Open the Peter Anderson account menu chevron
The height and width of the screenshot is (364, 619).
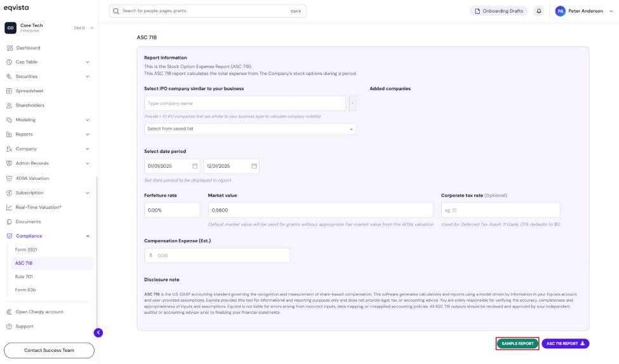611,11
